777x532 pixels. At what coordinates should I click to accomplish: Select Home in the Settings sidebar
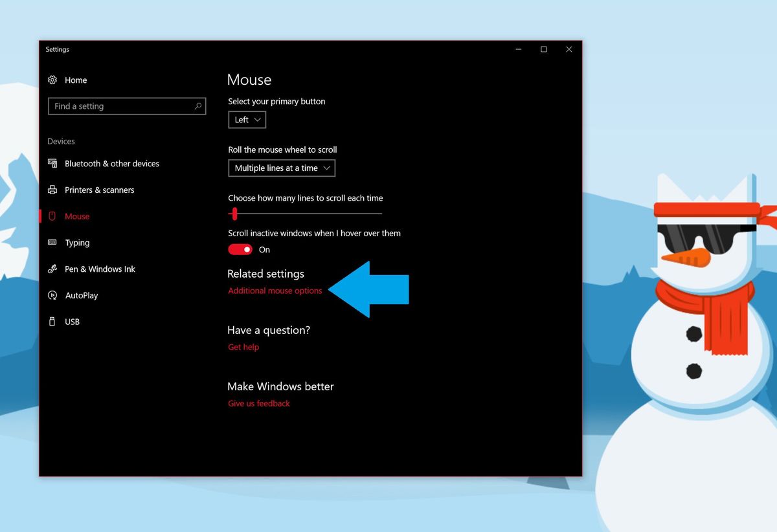point(76,80)
